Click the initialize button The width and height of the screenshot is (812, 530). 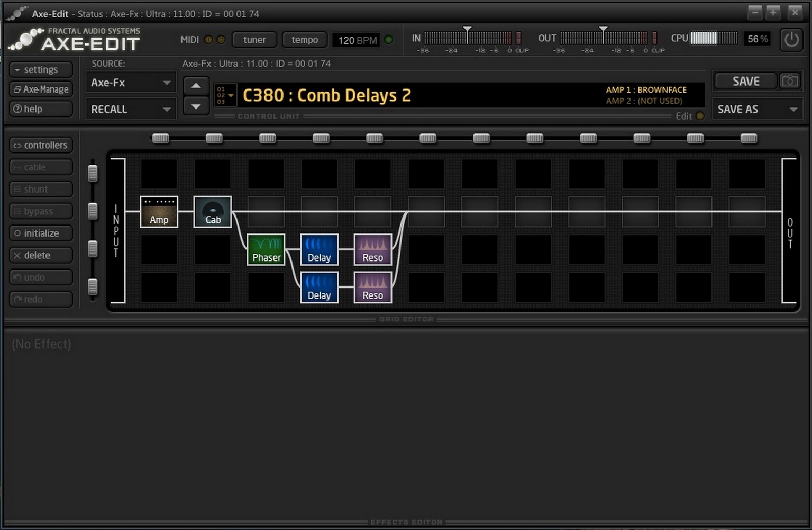41,233
